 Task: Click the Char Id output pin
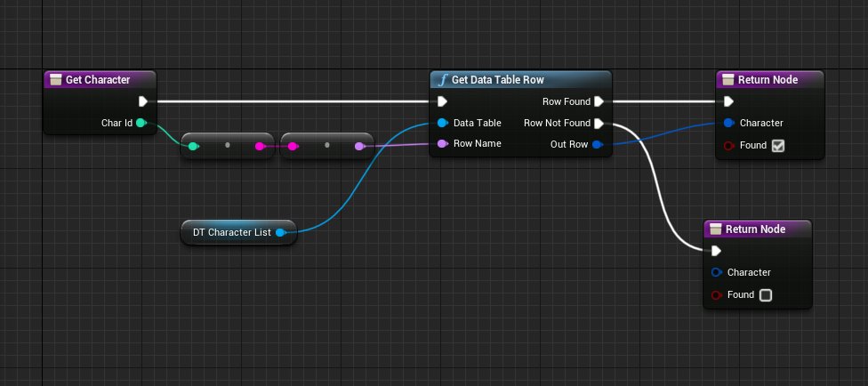tap(141, 123)
